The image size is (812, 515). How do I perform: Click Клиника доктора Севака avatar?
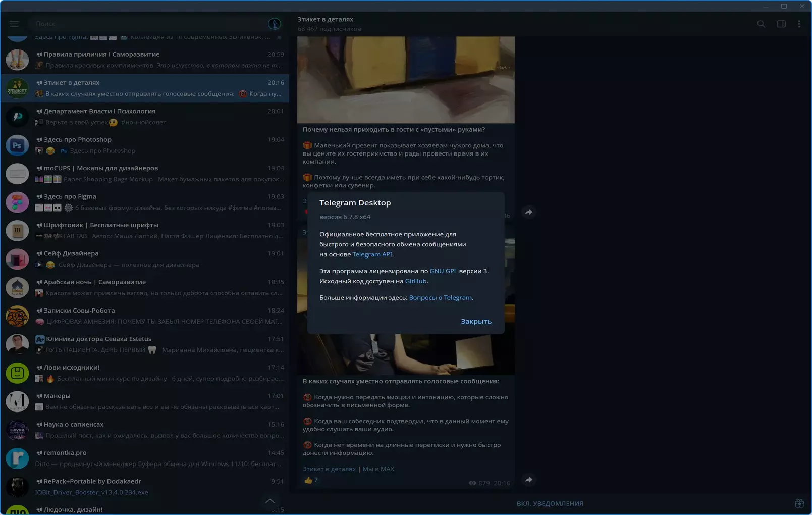point(17,344)
